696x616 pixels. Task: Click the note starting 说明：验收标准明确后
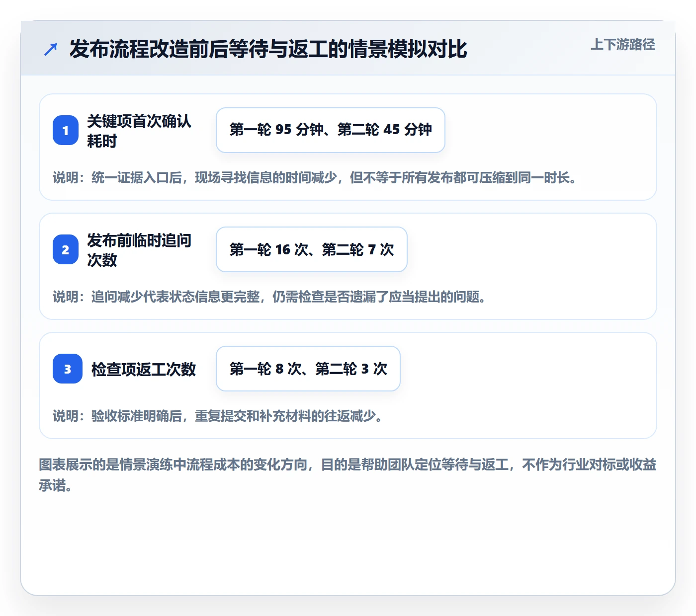click(x=218, y=416)
